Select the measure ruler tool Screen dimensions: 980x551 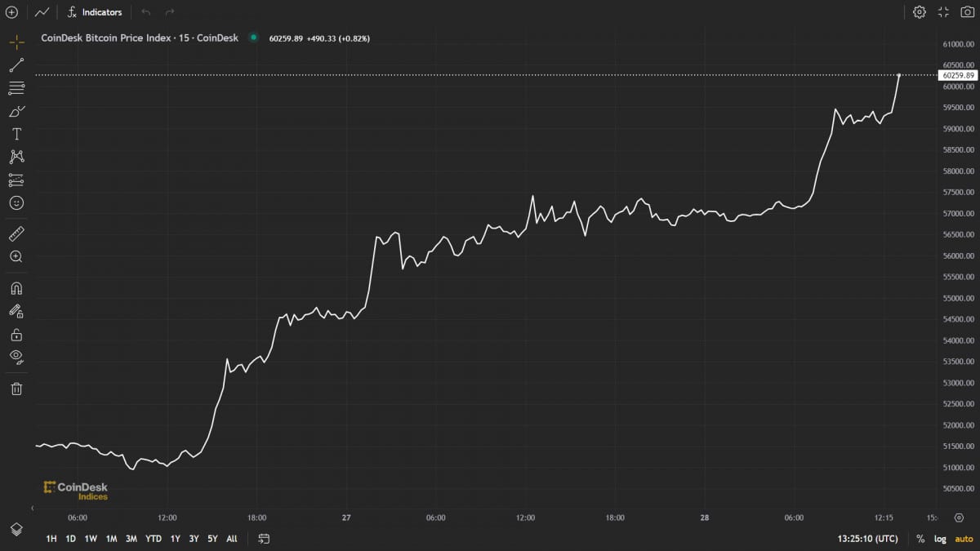[16, 233]
